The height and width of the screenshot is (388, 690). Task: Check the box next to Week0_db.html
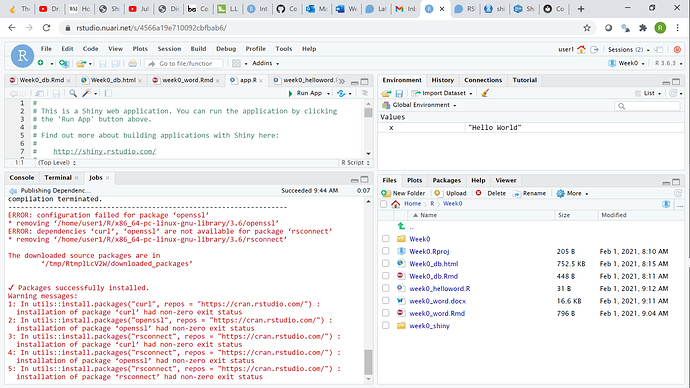[x=385, y=264]
